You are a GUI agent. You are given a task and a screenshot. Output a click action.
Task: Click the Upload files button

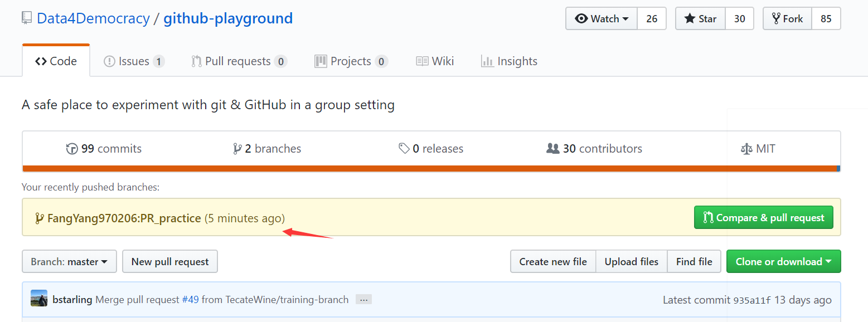pyautogui.click(x=632, y=261)
